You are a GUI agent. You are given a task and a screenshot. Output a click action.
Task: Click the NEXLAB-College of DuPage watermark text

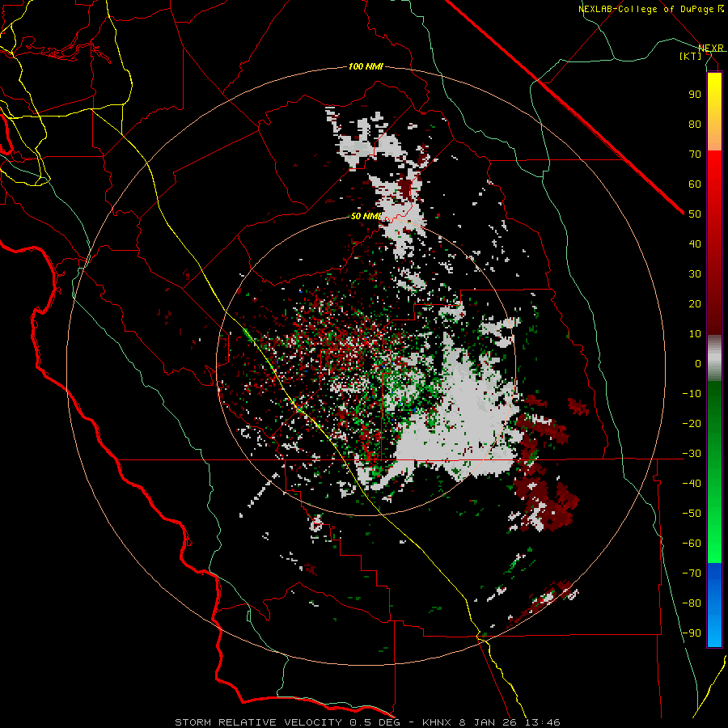pos(651,9)
